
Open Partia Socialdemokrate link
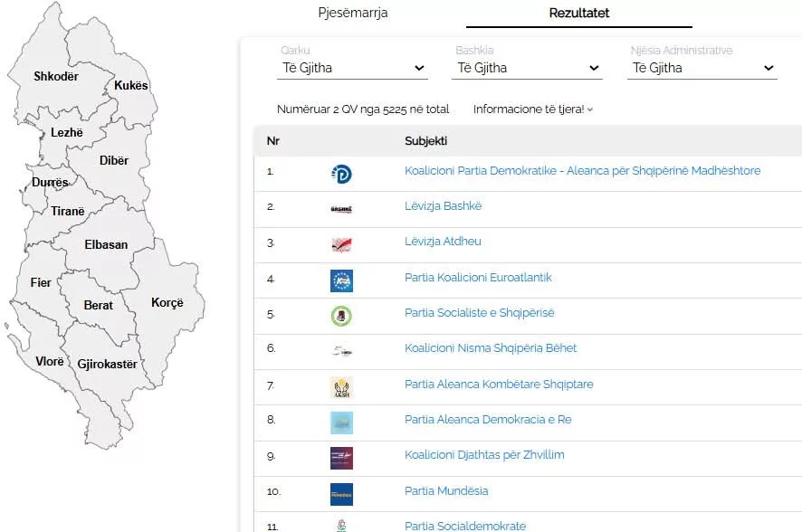coord(465,526)
